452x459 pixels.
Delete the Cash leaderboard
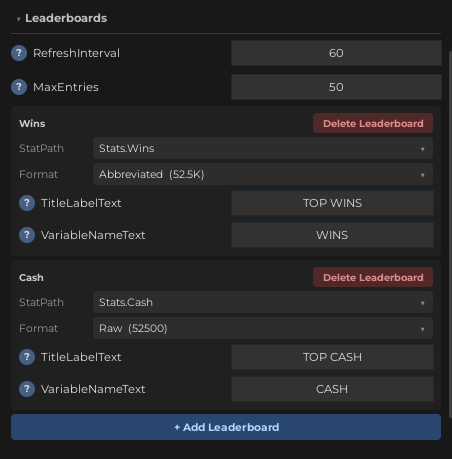pyautogui.click(x=373, y=277)
